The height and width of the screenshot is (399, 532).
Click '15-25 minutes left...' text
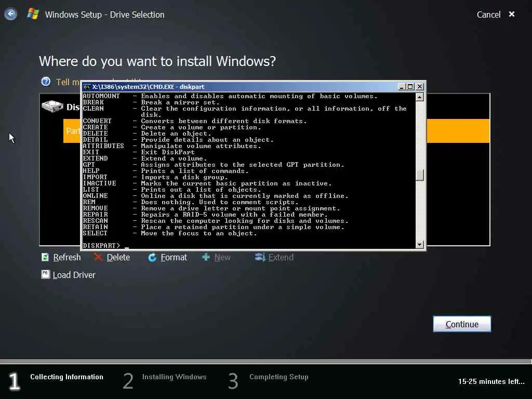[491, 381]
